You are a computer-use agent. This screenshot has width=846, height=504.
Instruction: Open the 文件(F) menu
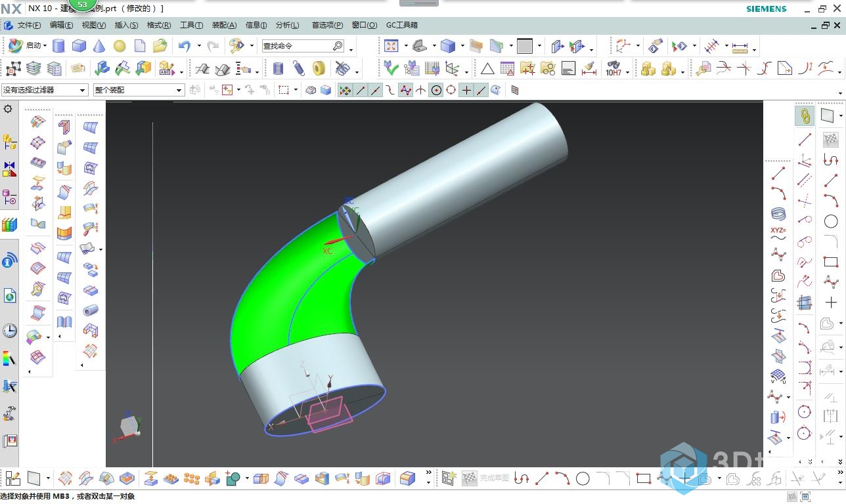point(29,25)
